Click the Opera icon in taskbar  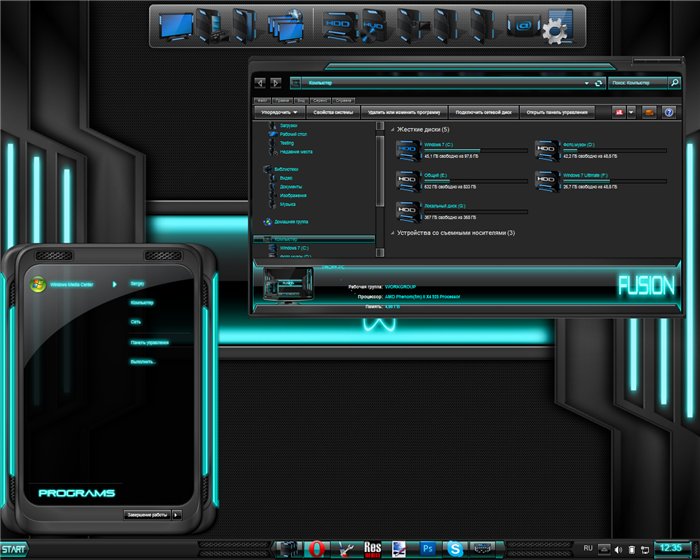(x=317, y=548)
